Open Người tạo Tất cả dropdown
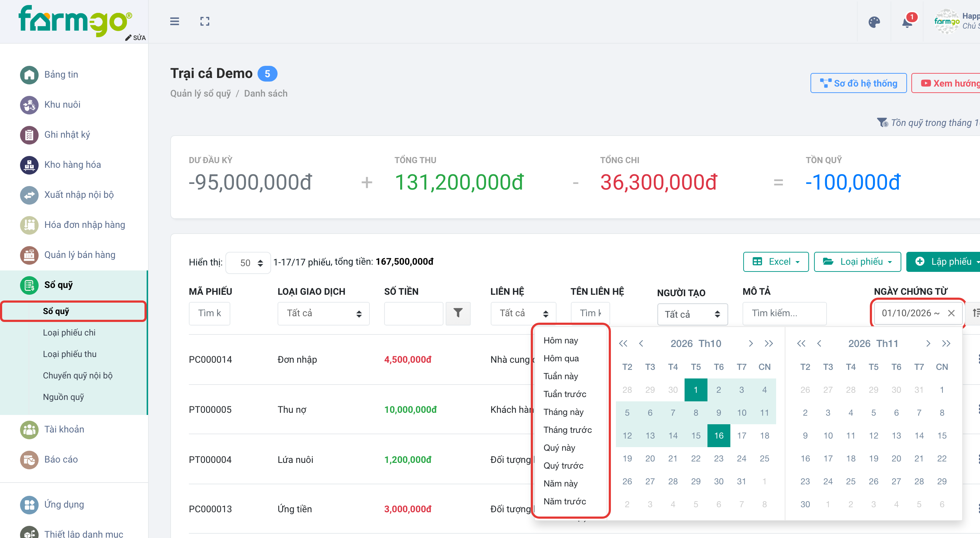The height and width of the screenshot is (538, 980). [692, 315]
